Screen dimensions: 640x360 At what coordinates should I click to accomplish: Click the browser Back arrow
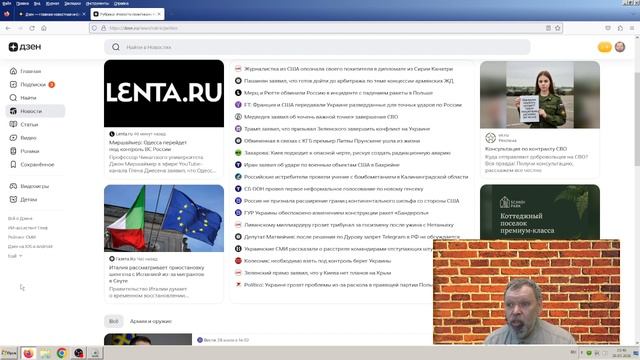coord(8,28)
